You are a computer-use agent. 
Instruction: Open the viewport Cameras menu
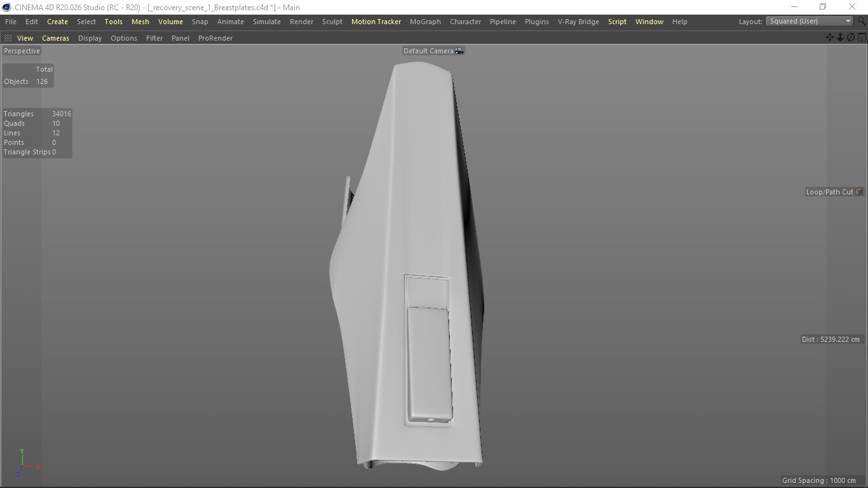pyautogui.click(x=55, y=38)
